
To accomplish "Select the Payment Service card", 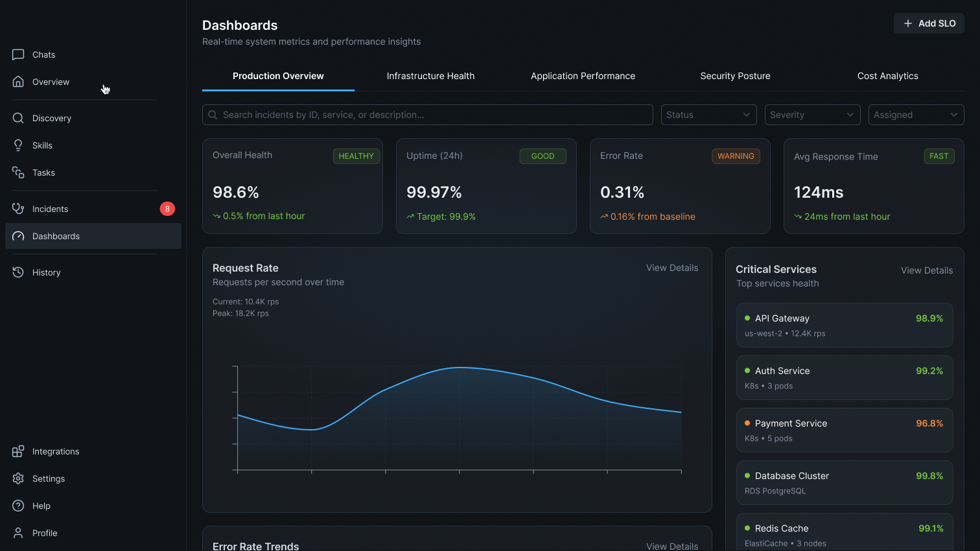I will click(844, 430).
